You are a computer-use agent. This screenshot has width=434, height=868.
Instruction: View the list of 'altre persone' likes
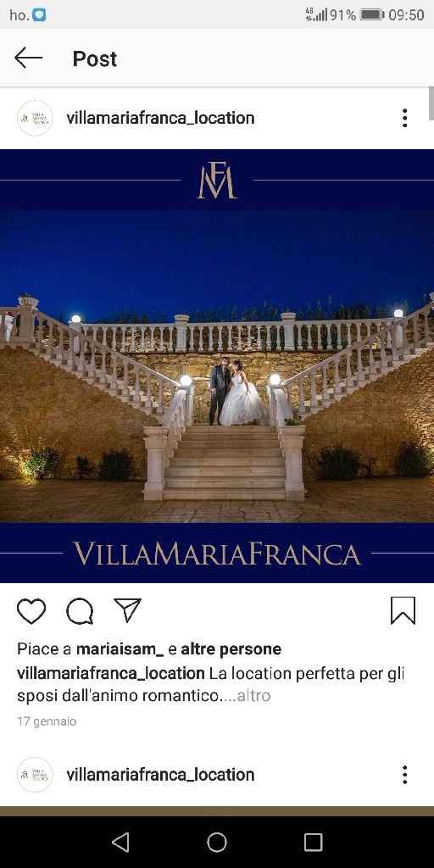[231, 648]
